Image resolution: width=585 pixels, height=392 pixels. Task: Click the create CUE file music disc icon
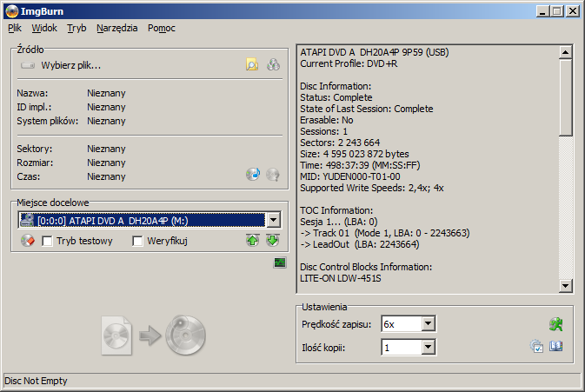253,174
